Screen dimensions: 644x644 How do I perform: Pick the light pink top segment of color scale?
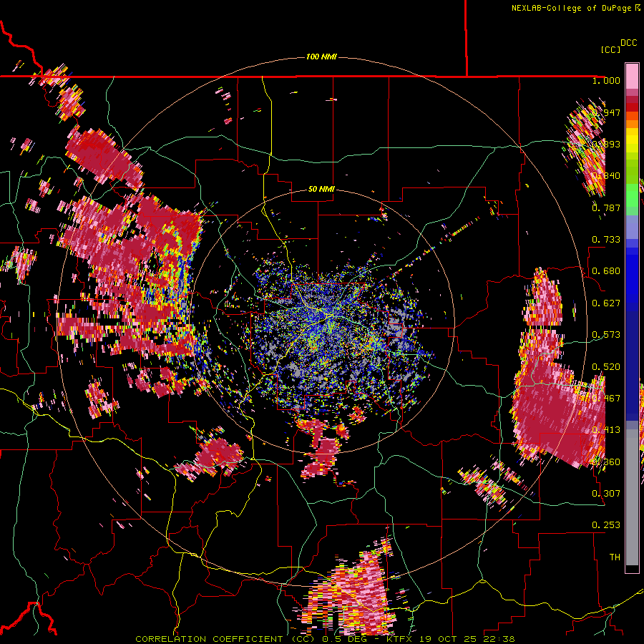point(632,76)
